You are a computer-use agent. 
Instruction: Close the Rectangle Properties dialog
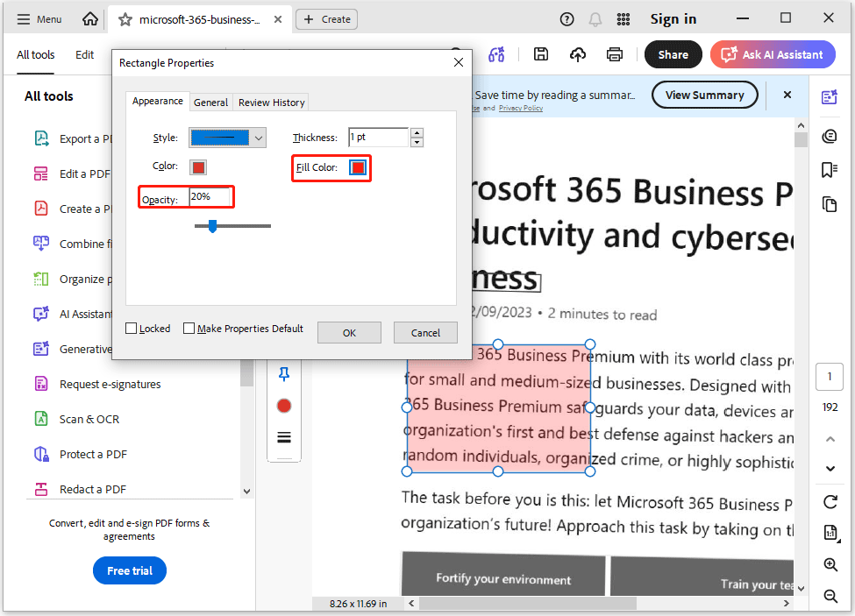click(459, 62)
